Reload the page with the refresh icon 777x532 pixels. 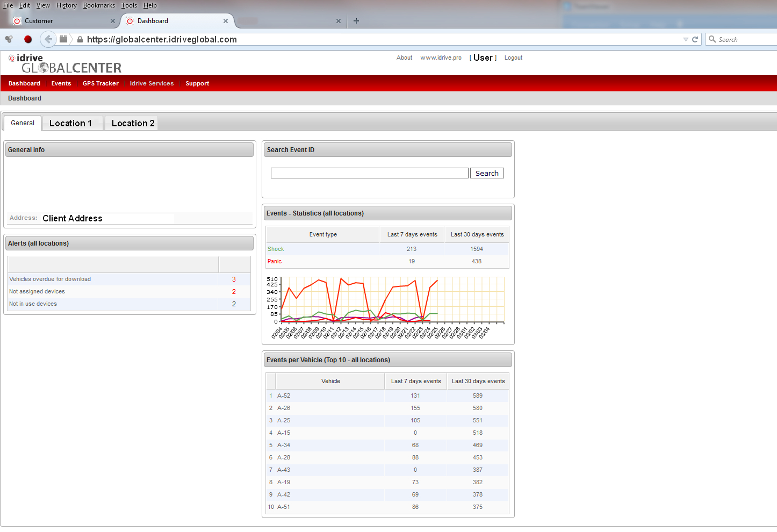(695, 39)
